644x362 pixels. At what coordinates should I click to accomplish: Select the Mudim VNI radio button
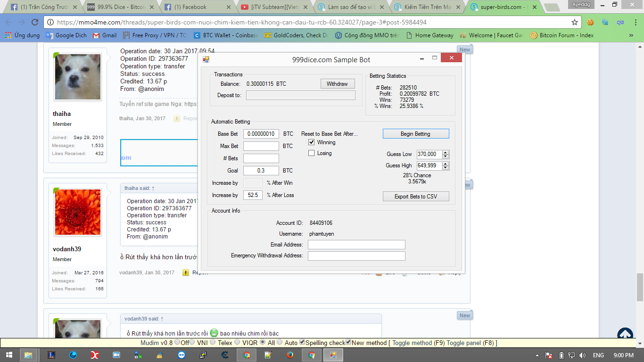click(x=192, y=342)
